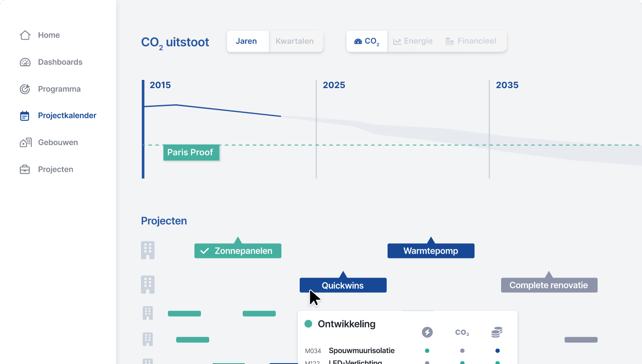Screen dimensions: 642x364
Task: Click the Programma target icon
Action: tap(25, 89)
